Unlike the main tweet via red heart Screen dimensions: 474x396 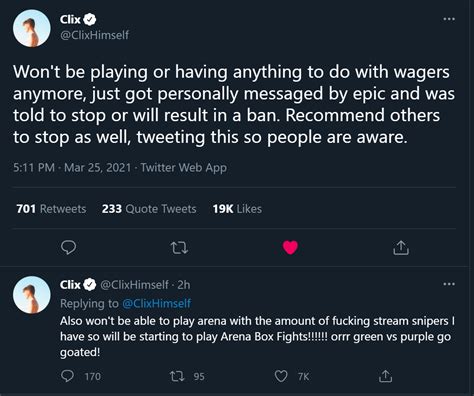290,248
